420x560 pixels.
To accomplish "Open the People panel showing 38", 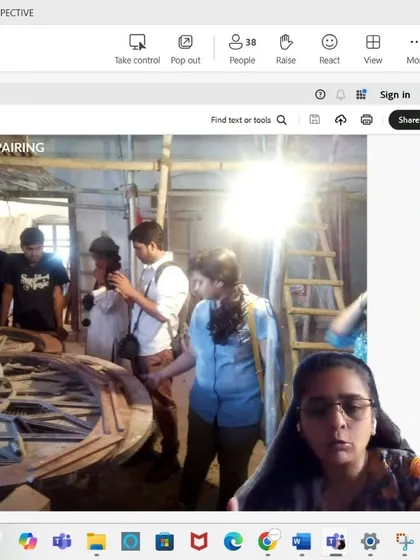I will tap(242, 49).
